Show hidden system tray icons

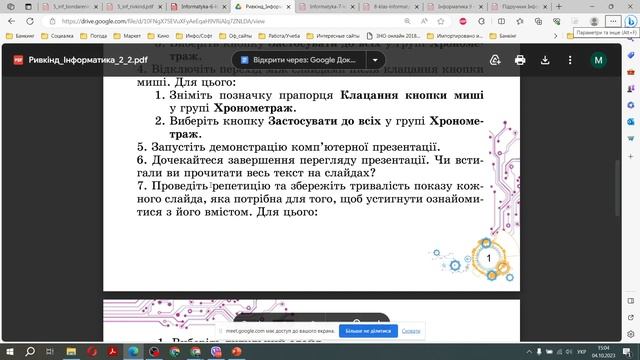[x=529, y=351]
